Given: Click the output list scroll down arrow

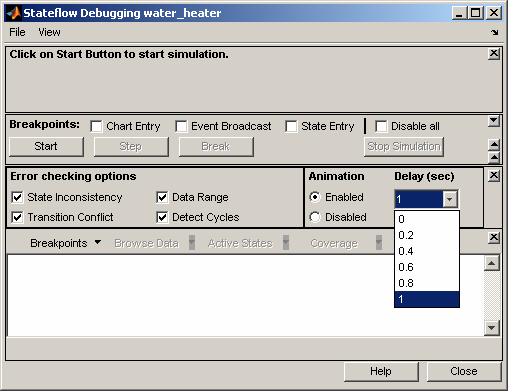Looking at the screenshot, I should point(492,328).
